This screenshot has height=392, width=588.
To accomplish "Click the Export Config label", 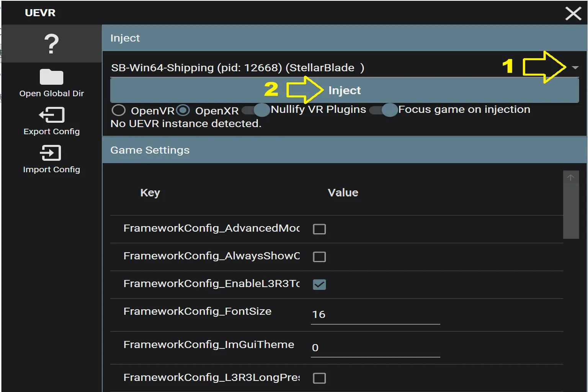I will 52,132.
